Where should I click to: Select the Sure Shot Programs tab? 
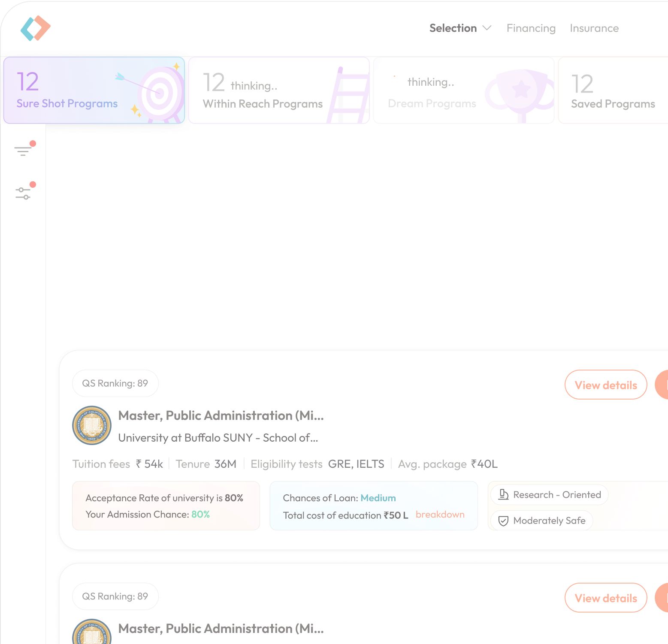(x=94, y=90)
